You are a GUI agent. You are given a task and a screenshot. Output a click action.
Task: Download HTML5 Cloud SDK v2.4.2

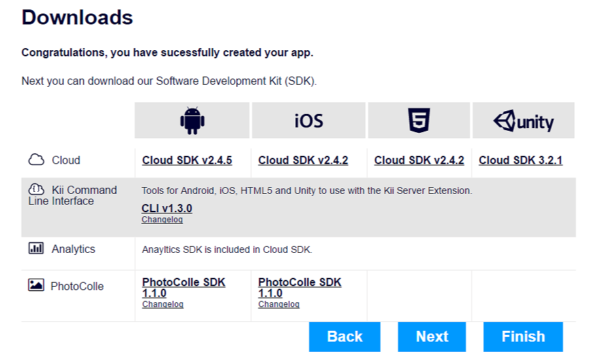[419, 160]
